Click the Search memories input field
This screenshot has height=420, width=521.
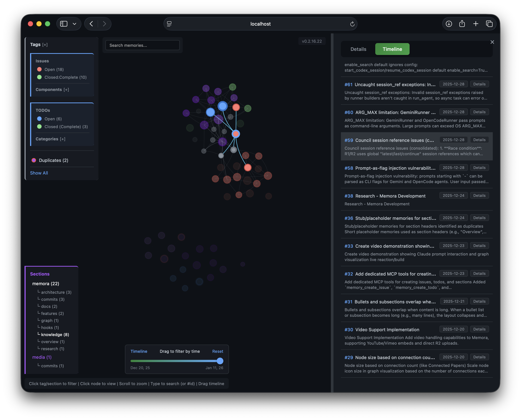pos(142,45)
